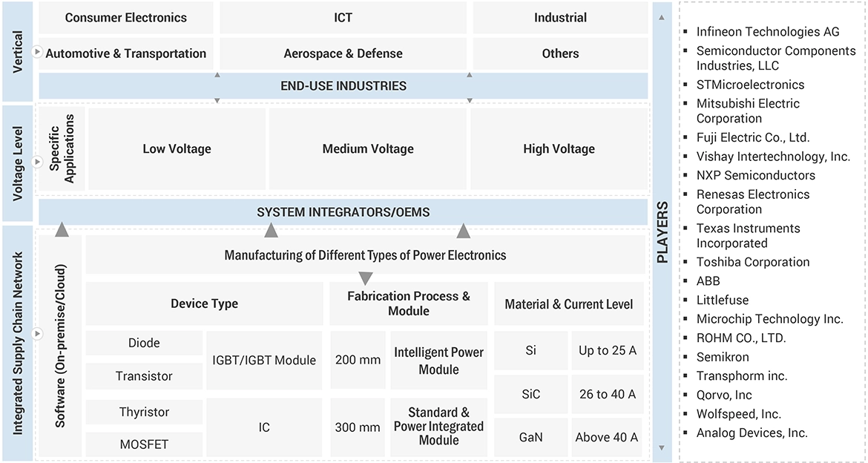Click the END-USE INDUSTRIES bar
868x463 pixels.
(x=343, y=86)
